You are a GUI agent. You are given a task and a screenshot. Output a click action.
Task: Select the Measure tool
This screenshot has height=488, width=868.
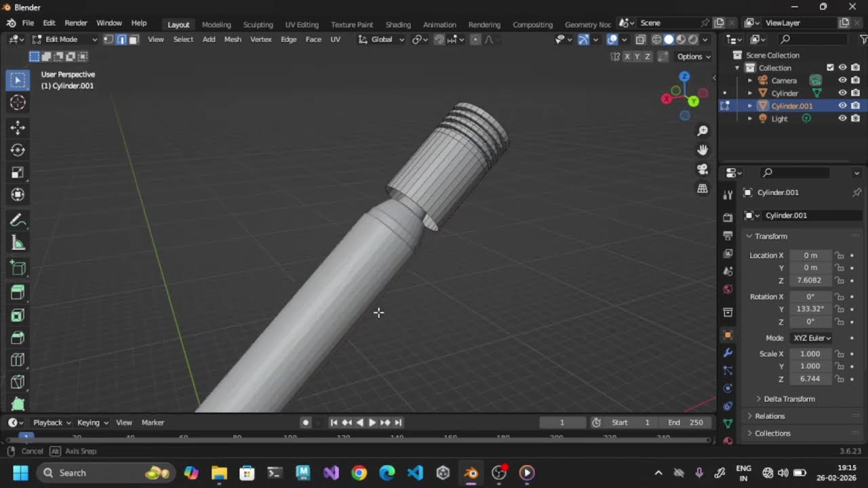pos(18,243)
